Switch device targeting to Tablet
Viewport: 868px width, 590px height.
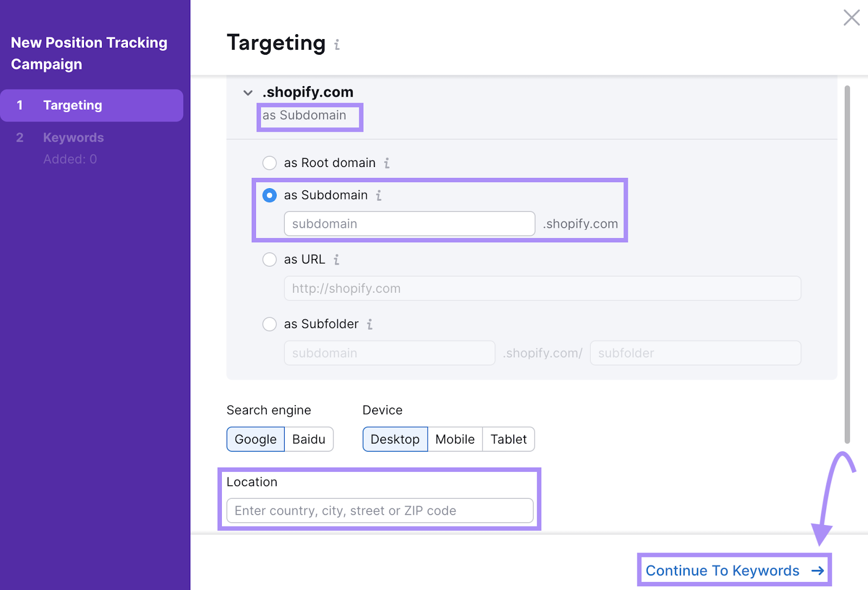(x=508, y=439)
